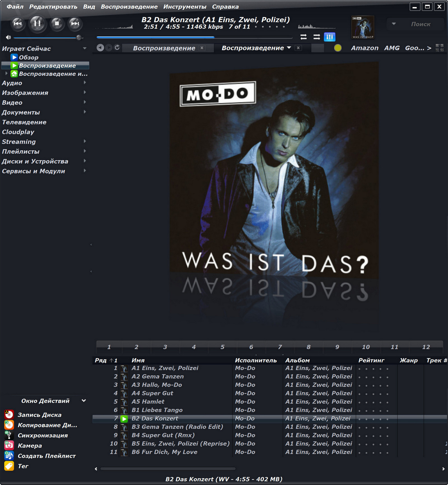Click the Запись Диска burn icon
Viewport: 448px width, 485px height.
pyautogui.click(x=9, y=414)
